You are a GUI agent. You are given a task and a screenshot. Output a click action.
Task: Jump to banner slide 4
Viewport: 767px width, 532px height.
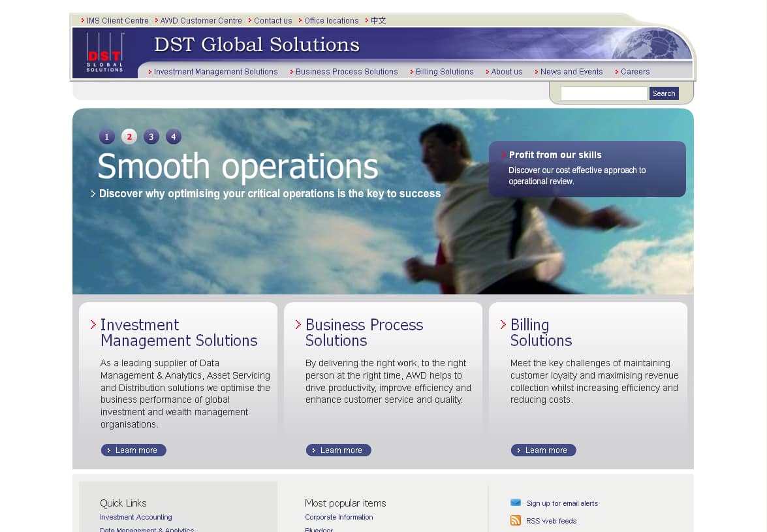[x=173, y=136]
